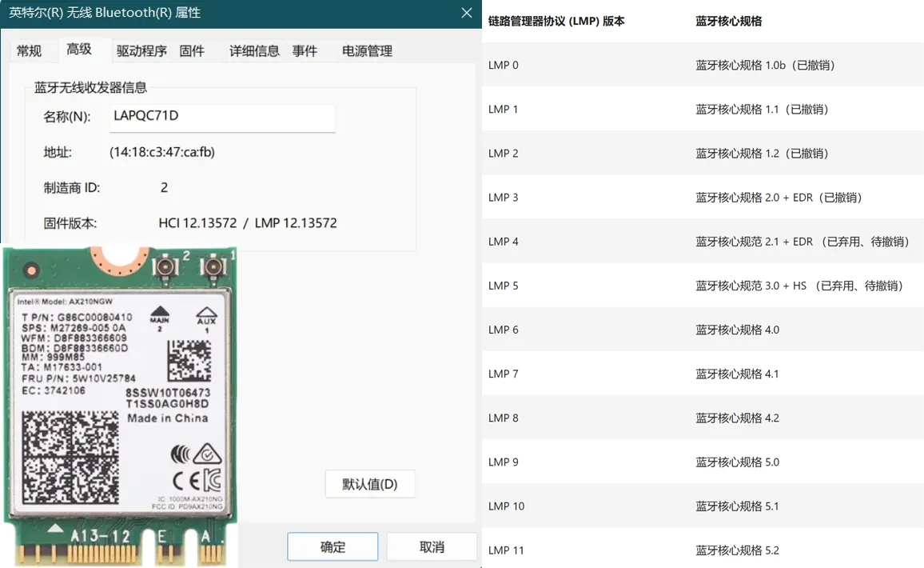This screenshot has width=924, height=568.
Task: Click the firmware version HCI 12.13572 text
Action: pyautogui.click(x=197, y=223)
